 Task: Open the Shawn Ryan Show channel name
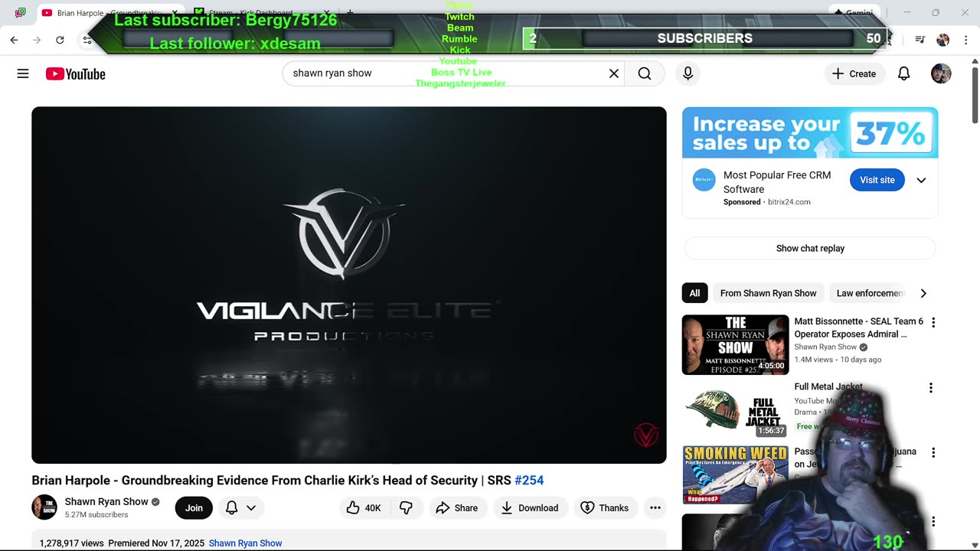point(106,502)
